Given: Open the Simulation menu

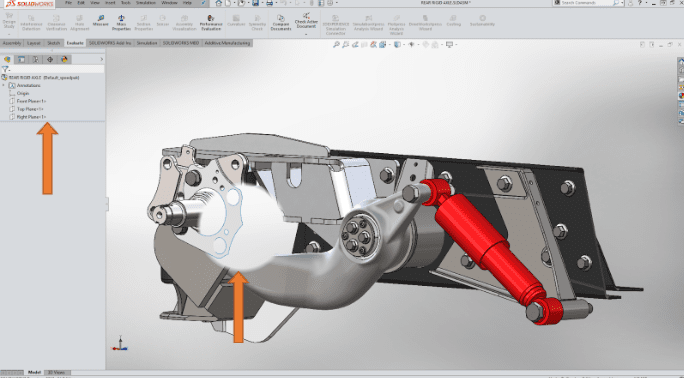Looking at the screenshot, I should (146, 3).
